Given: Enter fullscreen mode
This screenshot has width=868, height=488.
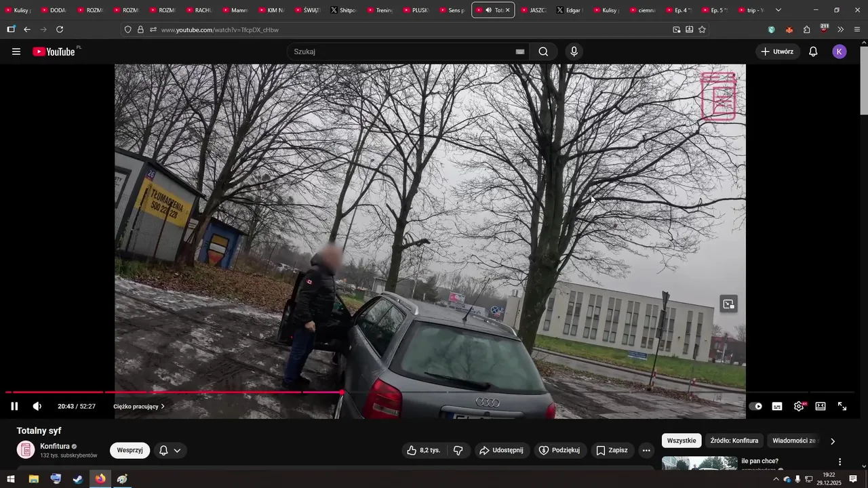Looking at the screenshot, I should click(x=842, y=406).
